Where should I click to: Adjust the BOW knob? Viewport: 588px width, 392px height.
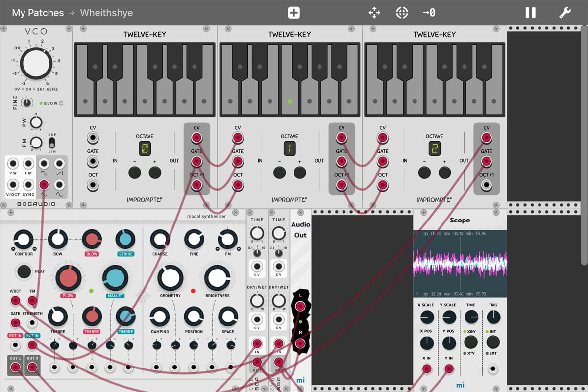(57, 239)
